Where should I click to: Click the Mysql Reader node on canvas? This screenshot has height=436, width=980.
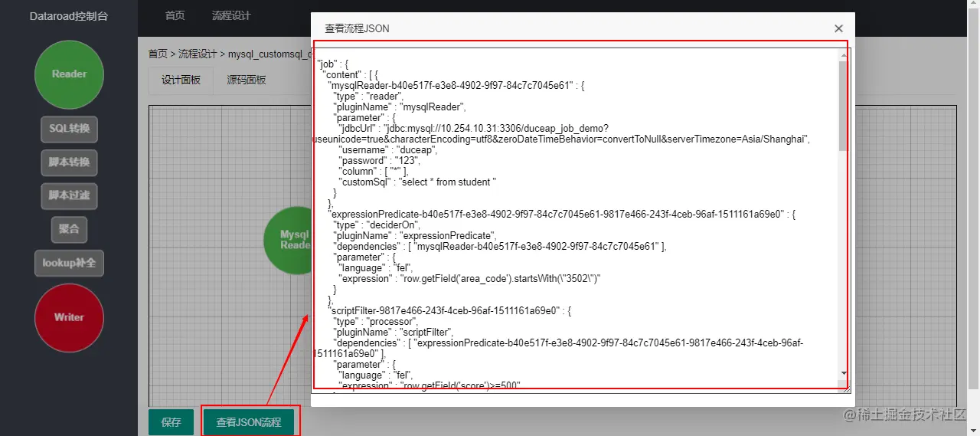(295, 240)
